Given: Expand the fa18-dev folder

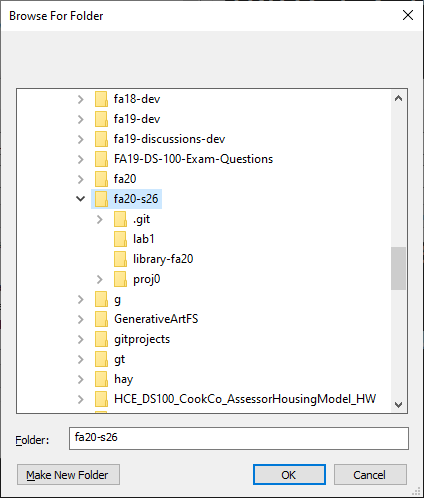Looking at the screenshot, I should pos(80,99).
